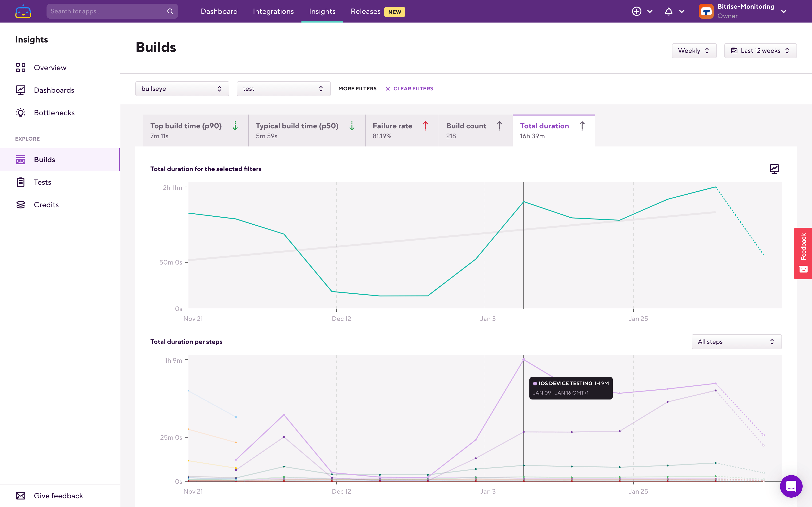Click add-to-dashboard chart icon
812x507 pixels.
tap(774, 169)
